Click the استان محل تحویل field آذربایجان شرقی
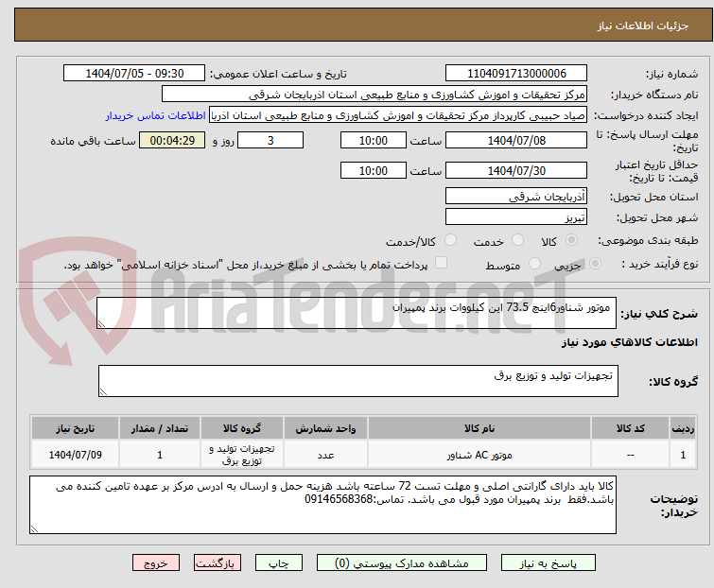Viewport: 714px width, 588px height. coord(516,196)
